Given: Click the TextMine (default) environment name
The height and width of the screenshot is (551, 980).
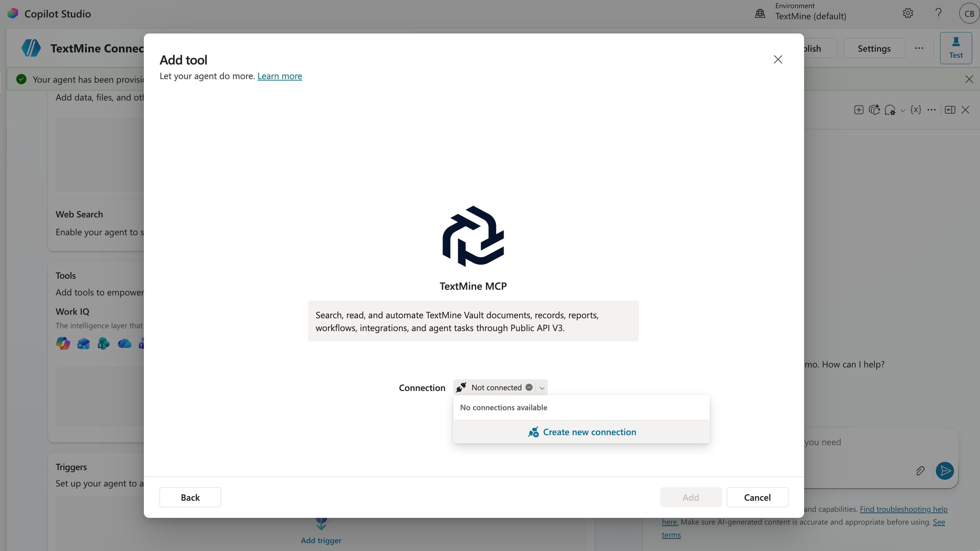Looking at the screenshot, I should [x=811, y=16].
